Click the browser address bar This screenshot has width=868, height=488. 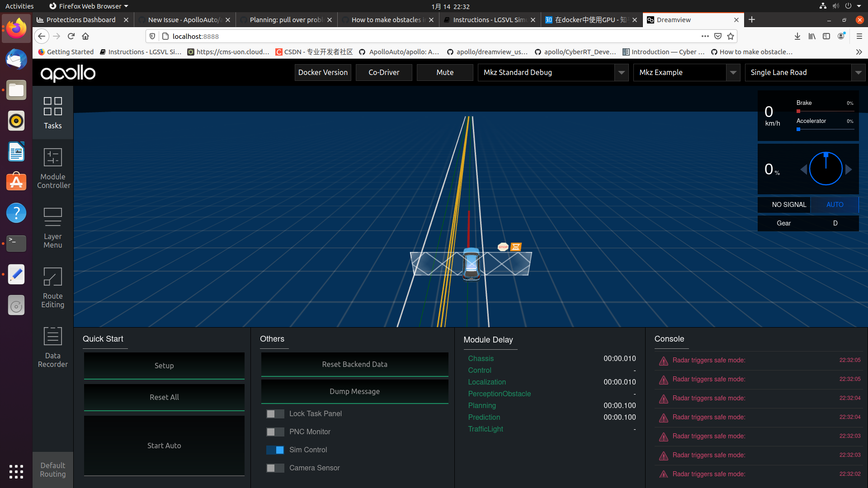(407, 36)
